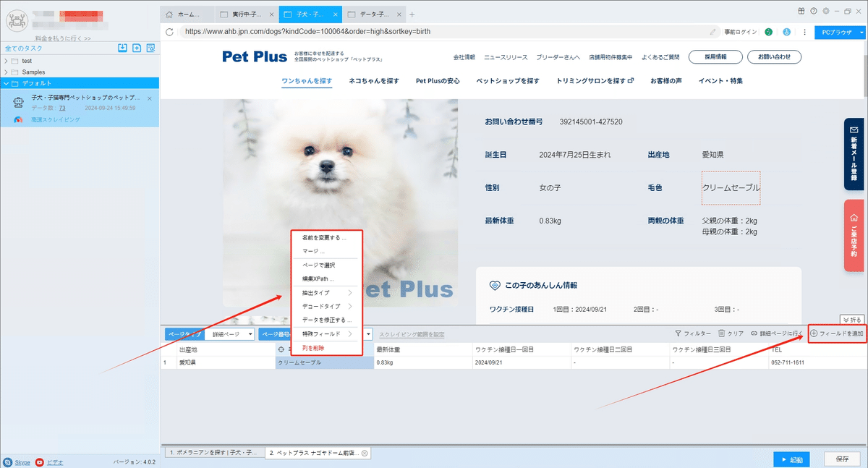The height and width of the screenshot is (468, 868).
Task: Collapse the デフォルト folder
Action: (7, 84)
